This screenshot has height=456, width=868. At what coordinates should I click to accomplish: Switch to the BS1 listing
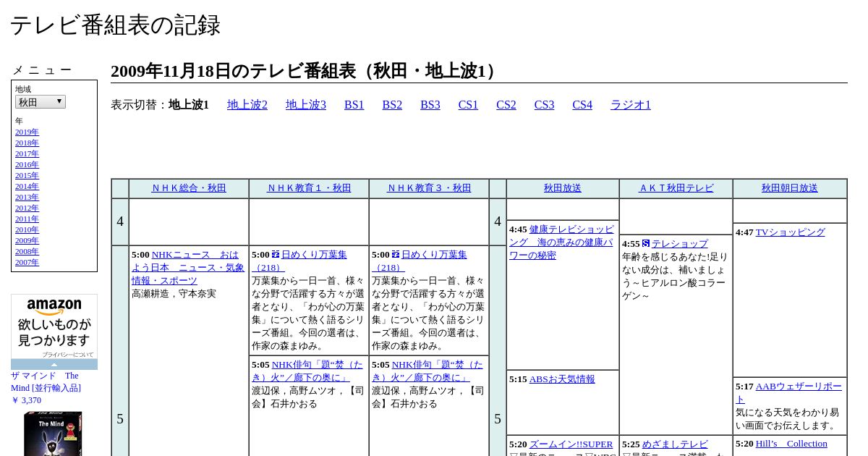point(354,105)
